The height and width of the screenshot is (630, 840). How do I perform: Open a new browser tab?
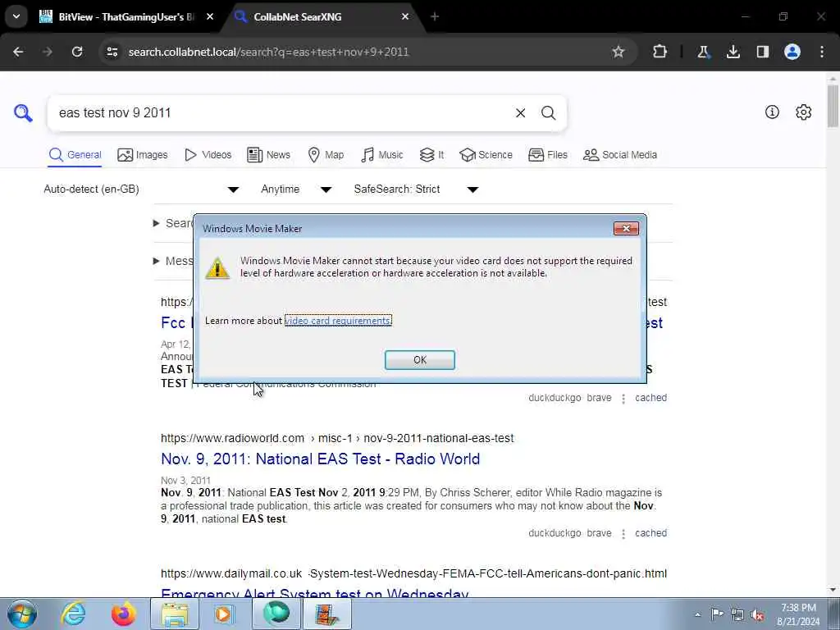coord(435,17)
